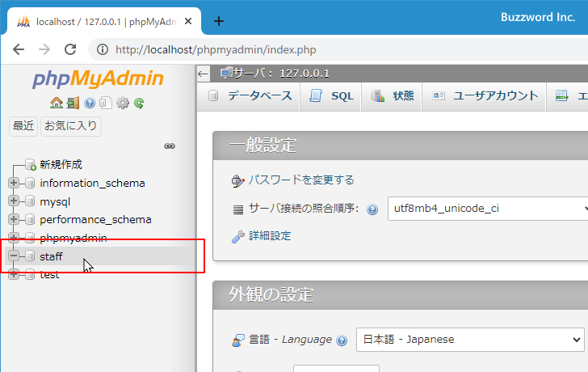
Task: Open the Language selection dropdown
Action: [470, 340]
